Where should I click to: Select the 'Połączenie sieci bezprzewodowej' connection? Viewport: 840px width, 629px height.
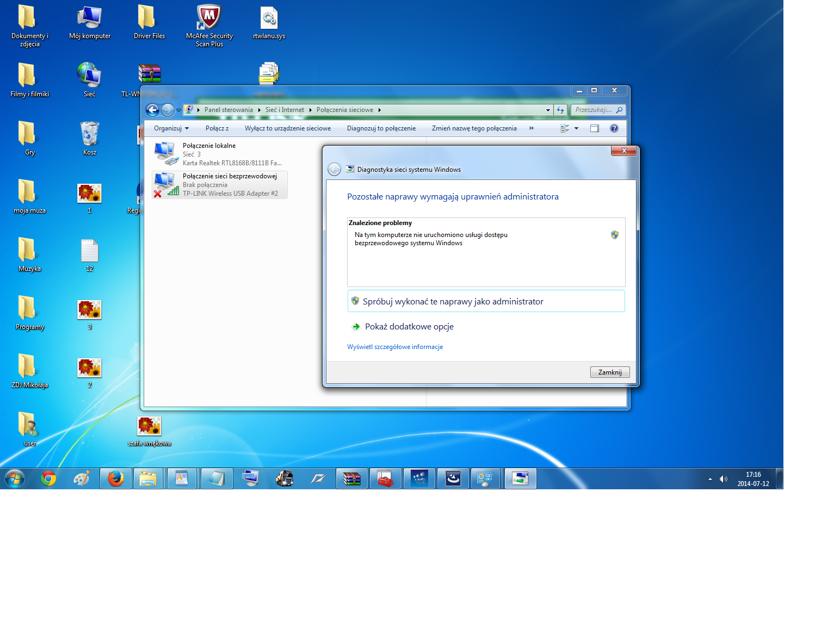point(220,185)
